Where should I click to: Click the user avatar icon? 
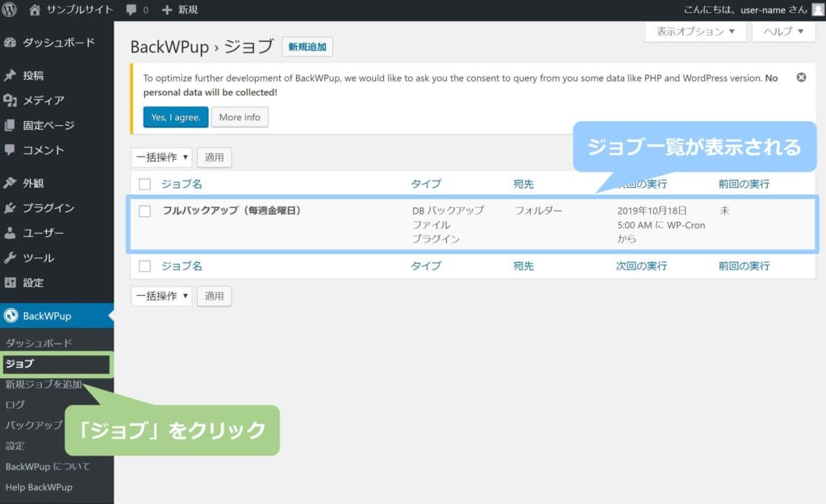pyautogui.click(x=818, y=10)
